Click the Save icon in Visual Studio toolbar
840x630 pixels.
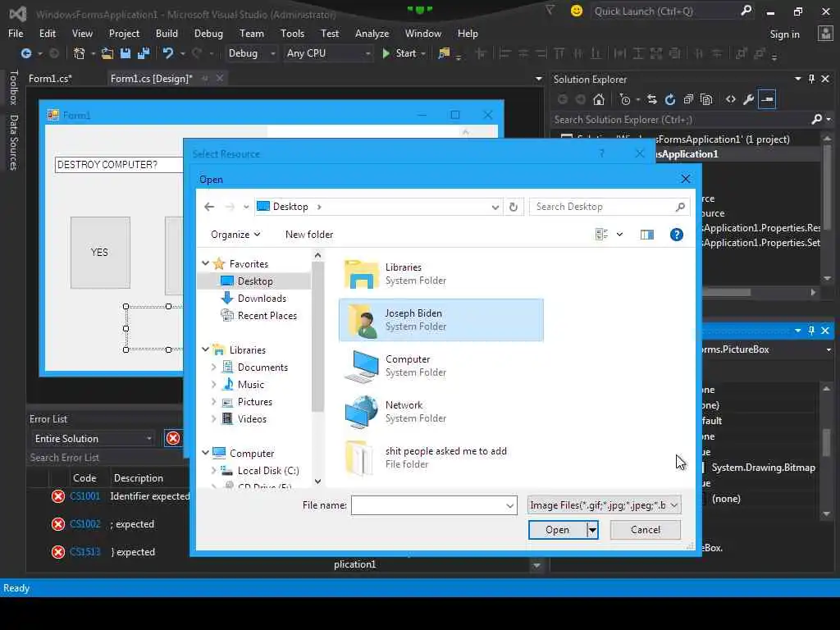coord(126,53)
